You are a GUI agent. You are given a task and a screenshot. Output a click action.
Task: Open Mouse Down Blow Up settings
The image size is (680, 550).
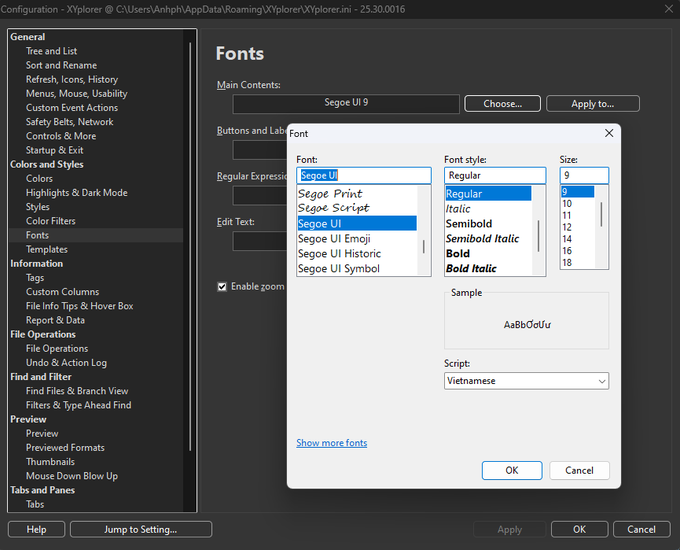click(x=72, y=476)
